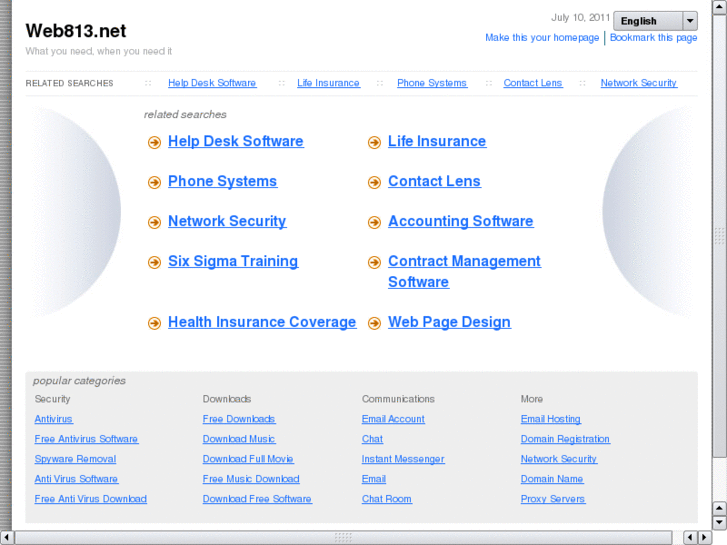Open the Download Music link

[x=239, y=439]
